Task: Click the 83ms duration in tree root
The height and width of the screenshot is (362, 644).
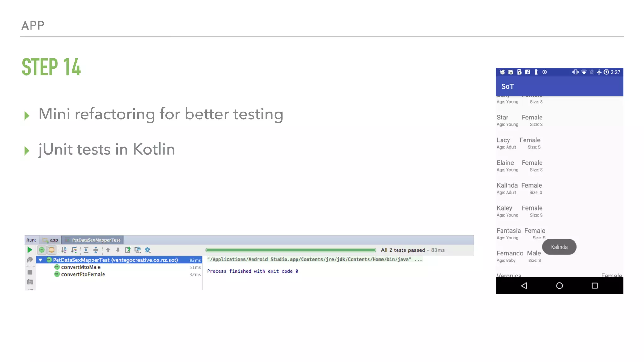Action: click(195, 260)
